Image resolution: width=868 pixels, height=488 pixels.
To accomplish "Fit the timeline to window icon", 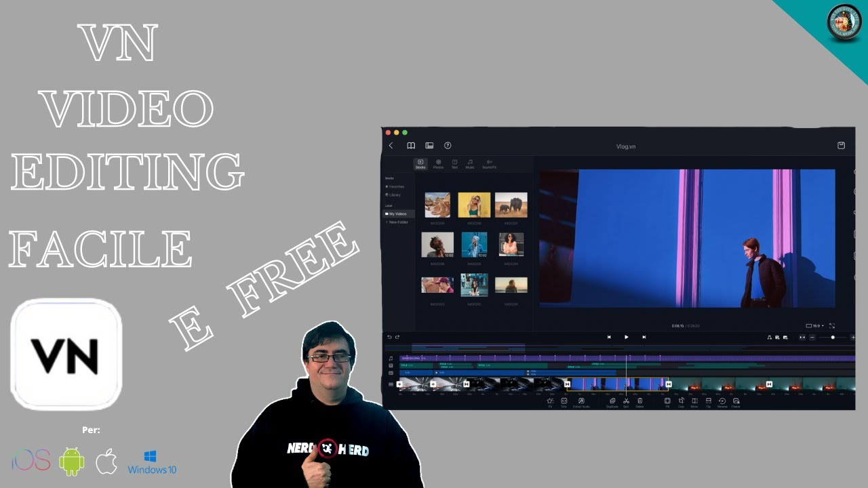I will [x=802, y=338].
